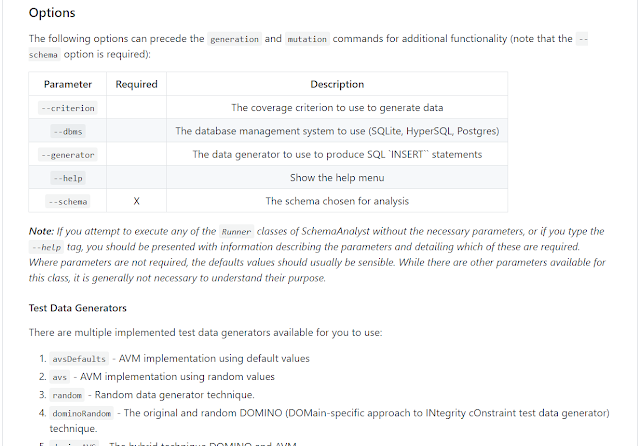Click the Description column header

point(337,85)
